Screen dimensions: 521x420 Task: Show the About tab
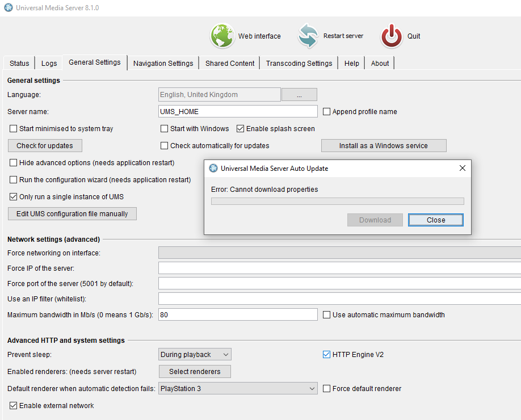380,63
